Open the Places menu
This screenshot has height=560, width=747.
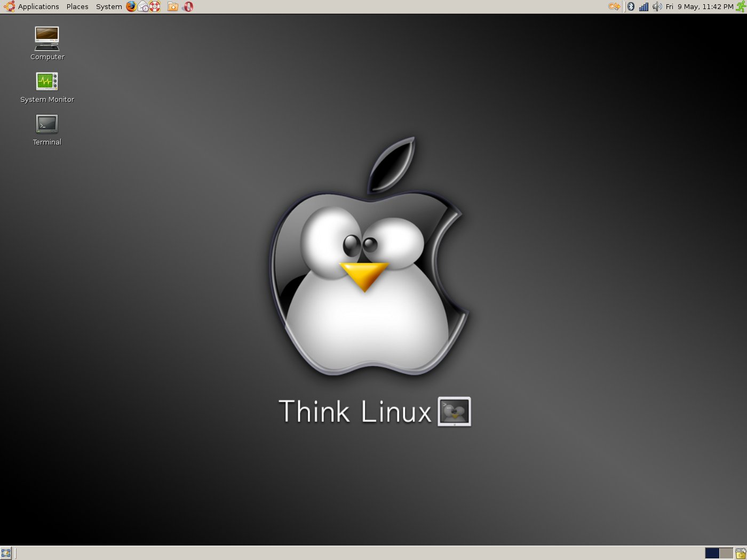pyautogui.click(x=77, y=7)
